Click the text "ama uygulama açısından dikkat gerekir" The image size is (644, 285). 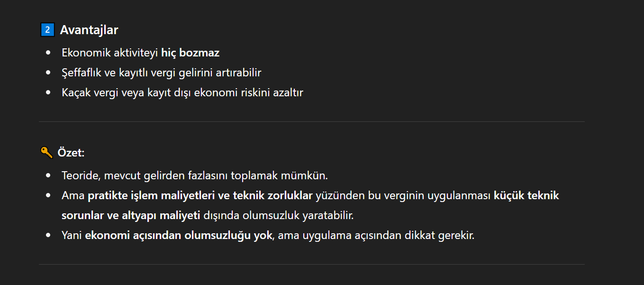coord(376,235)
